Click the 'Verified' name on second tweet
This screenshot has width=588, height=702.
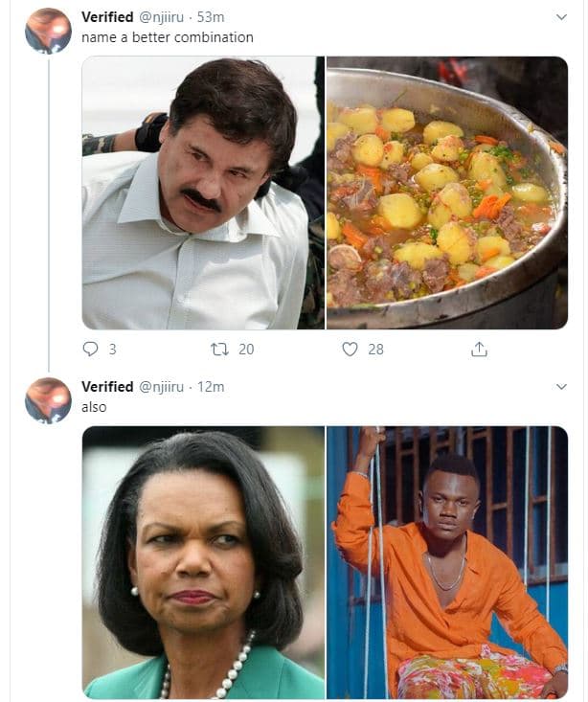pos(107,387)
